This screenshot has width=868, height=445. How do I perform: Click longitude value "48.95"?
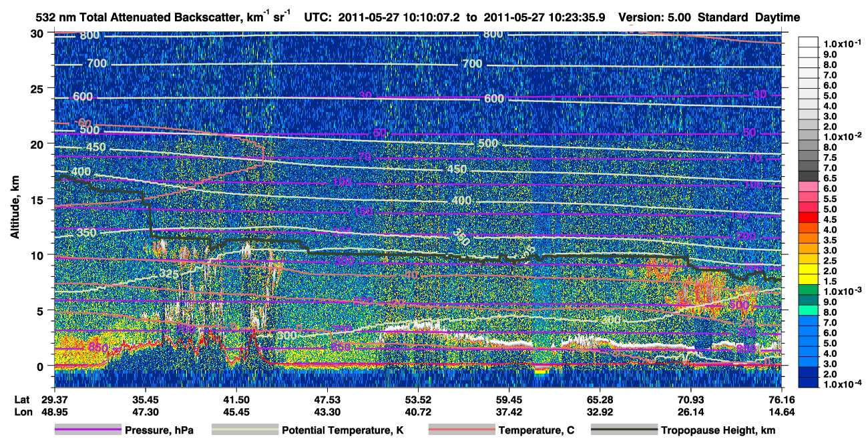[x=54, y=412]
